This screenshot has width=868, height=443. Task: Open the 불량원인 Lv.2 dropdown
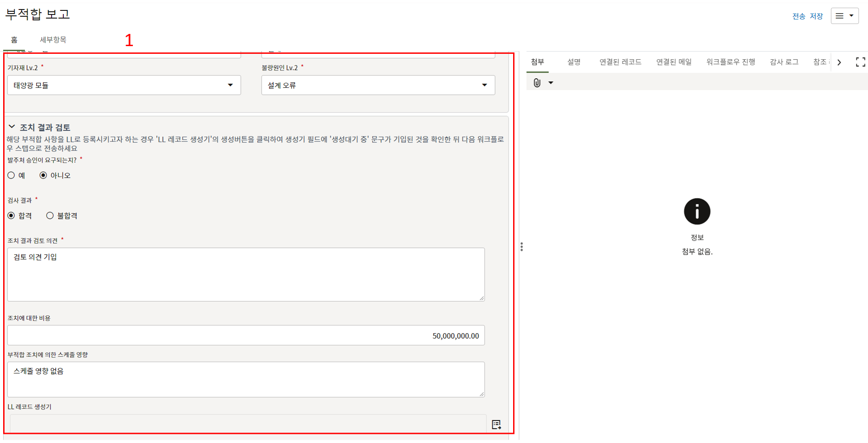click(378, 85)
